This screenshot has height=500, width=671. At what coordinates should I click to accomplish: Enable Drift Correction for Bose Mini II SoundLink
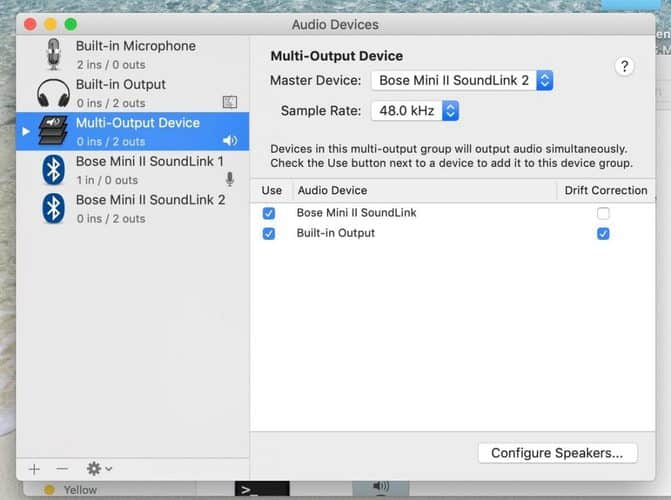[603, 213]
